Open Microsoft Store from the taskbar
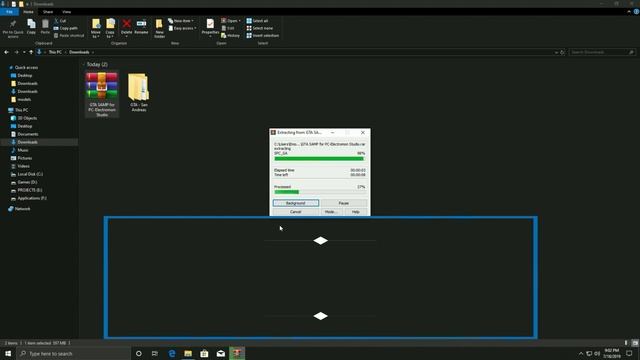 [204, 353]
